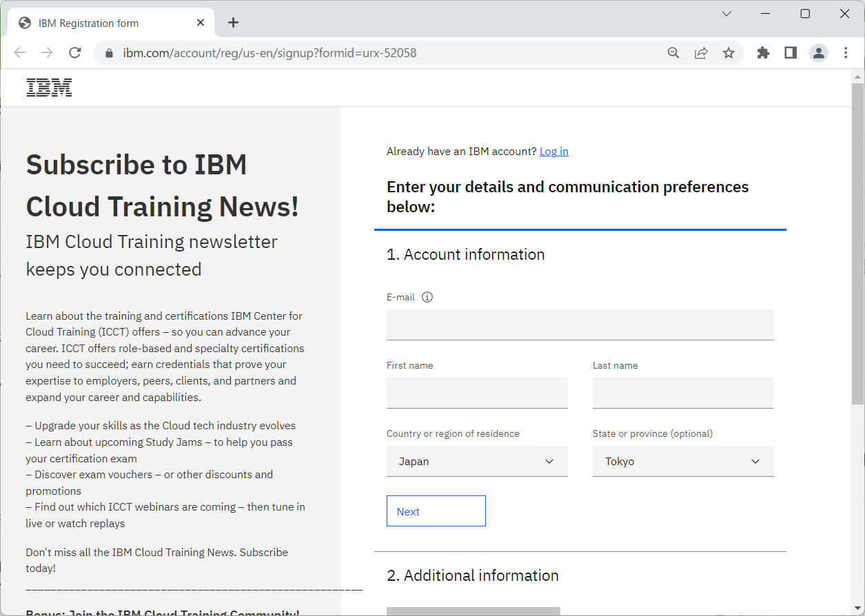
Task: Bookmark this page with the star icon
Action: pyautogui.click(x=729, y=52)
